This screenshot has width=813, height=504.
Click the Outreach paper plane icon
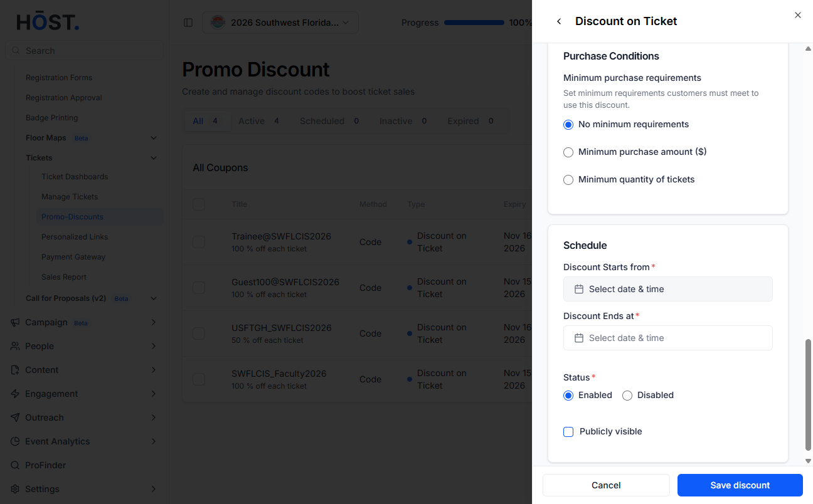[x=15, y=417]
